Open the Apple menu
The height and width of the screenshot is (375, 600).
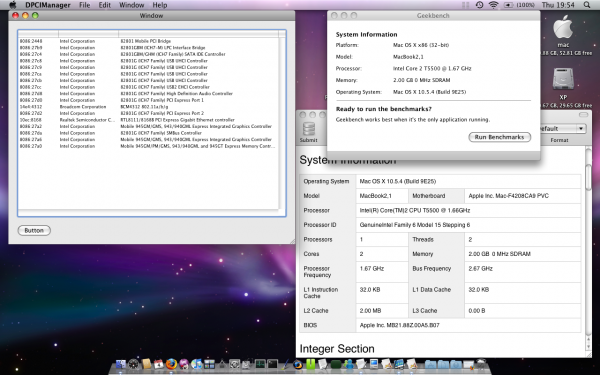coord(12,5)
